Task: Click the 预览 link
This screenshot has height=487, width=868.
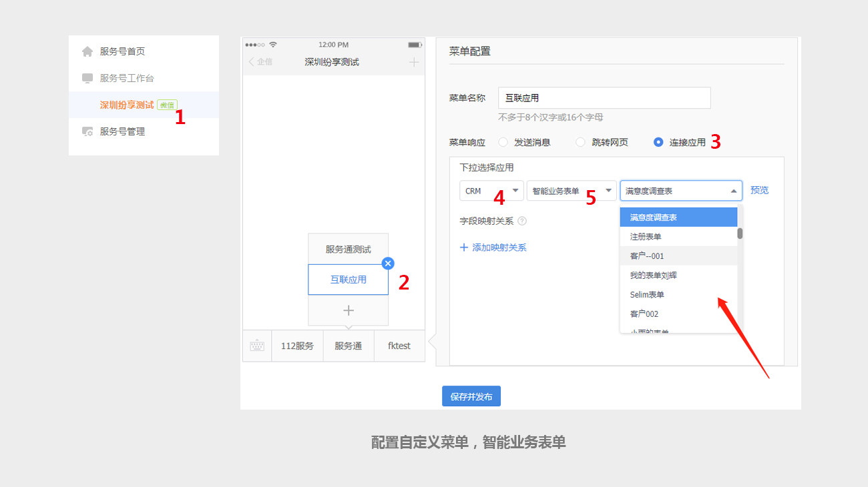Action: pyautogui.click(x=759, y=190)
